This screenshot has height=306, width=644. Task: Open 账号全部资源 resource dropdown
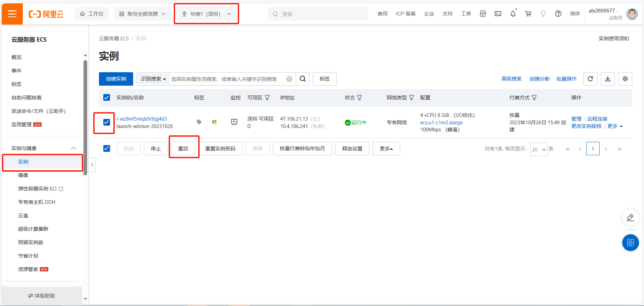[143, 14]
